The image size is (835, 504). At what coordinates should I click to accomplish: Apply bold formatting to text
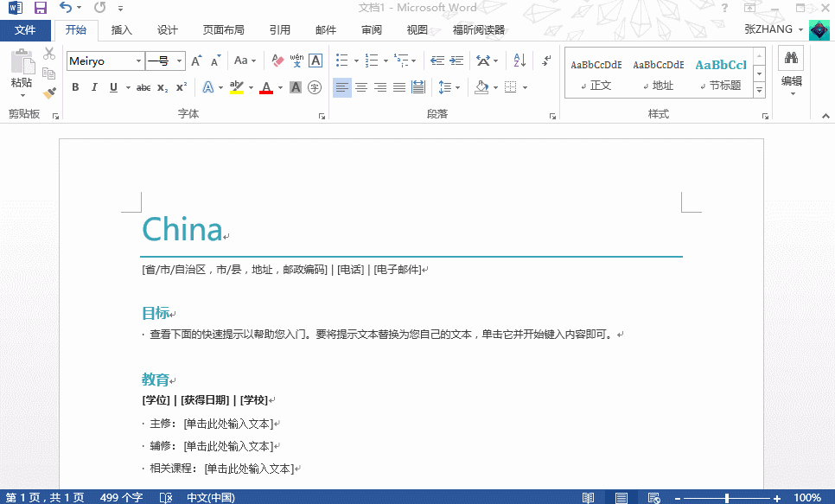(75, 86)
